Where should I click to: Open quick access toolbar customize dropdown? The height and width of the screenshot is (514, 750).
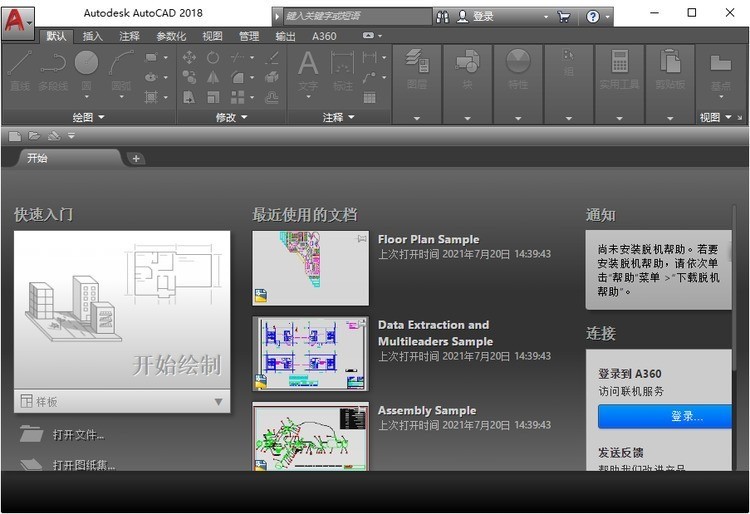(71, 136)
